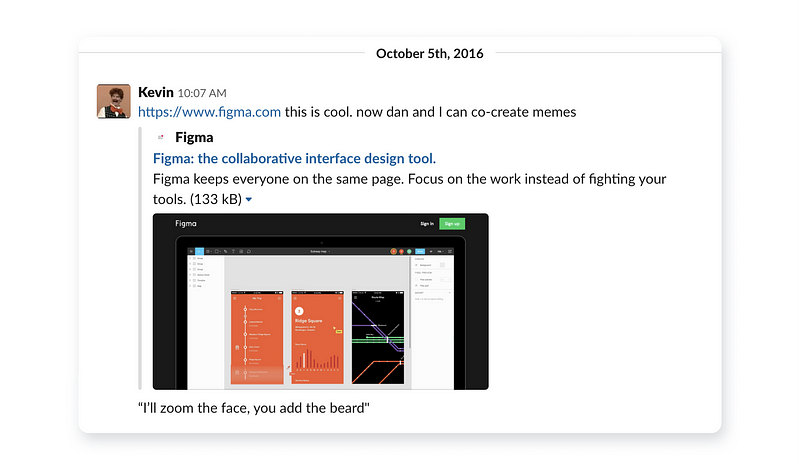Click the October 5th, 2016 date divider
Viewport: 800px width, 470px height.
430,54
